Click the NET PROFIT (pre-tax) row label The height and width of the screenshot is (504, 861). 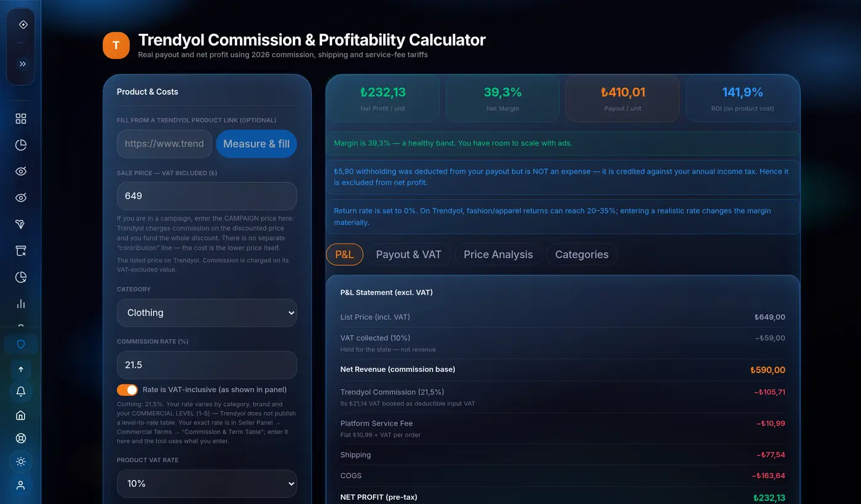pyautogui.click(x=379, y=497)
